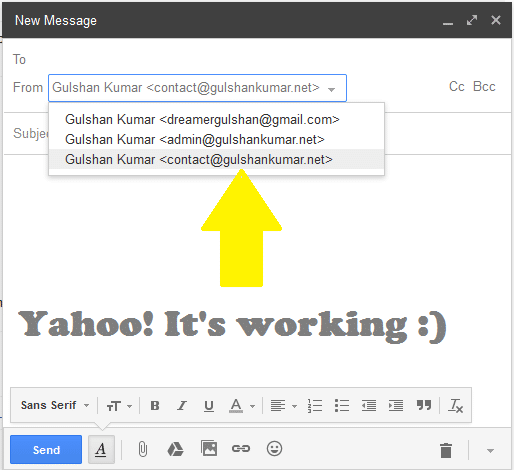
Task: Click the Cc link
Action: click(456, 87)
